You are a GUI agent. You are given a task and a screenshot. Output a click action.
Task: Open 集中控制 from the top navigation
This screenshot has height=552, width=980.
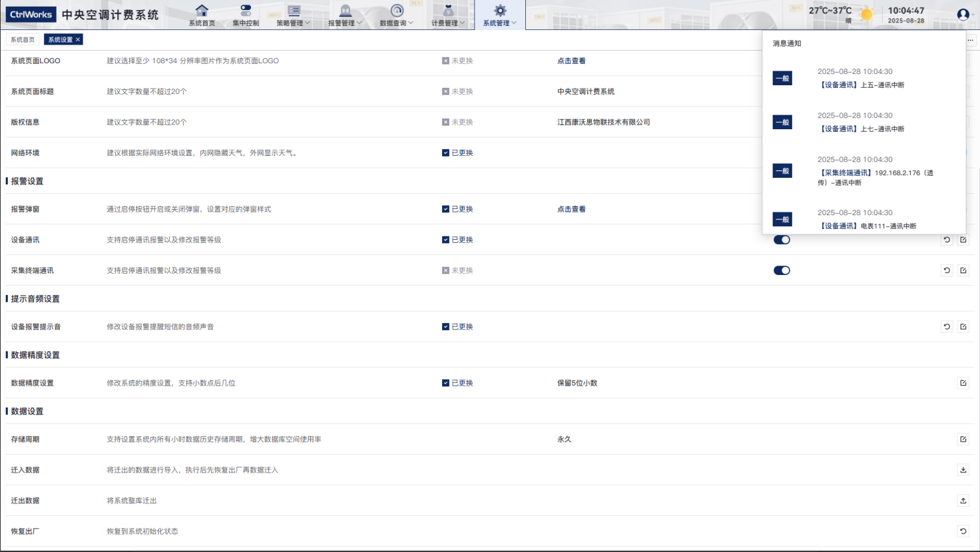[246, 15]
